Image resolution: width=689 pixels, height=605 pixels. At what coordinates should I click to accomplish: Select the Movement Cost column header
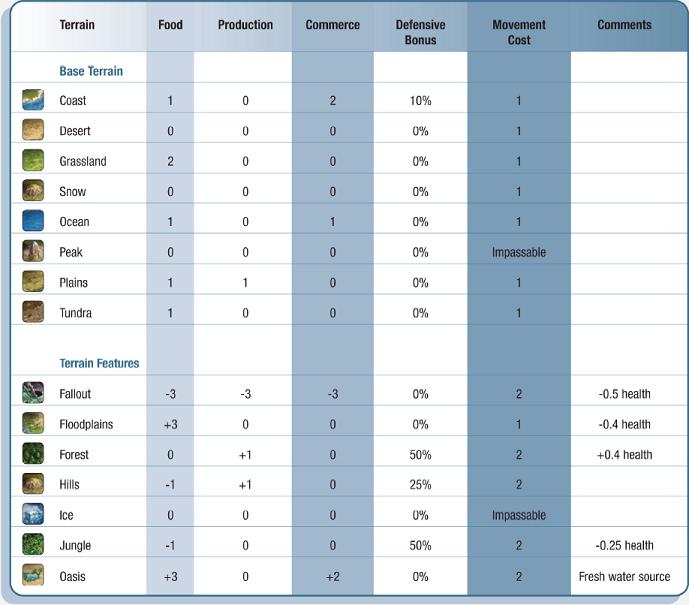point(519,32)
